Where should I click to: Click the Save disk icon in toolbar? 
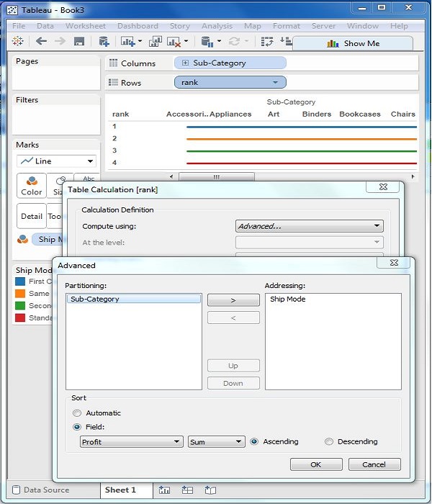click(79, 42)
